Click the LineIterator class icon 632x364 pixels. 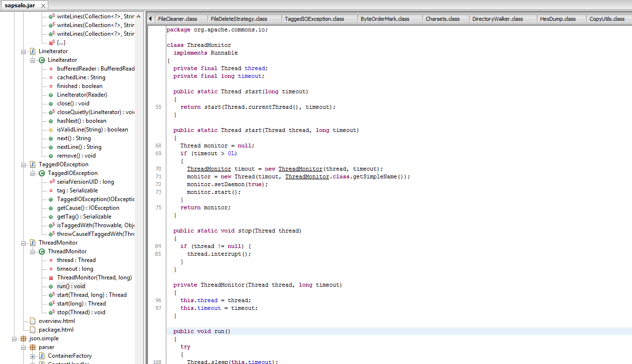coord(42,60)
